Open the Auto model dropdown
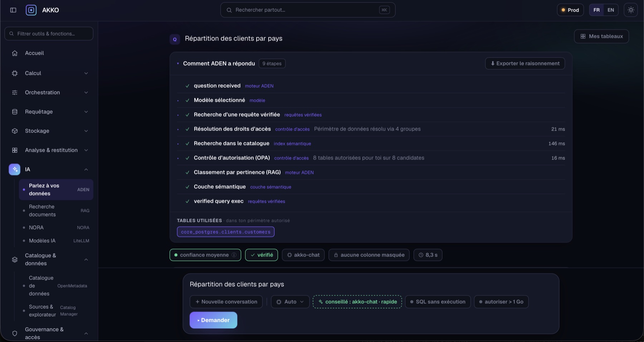 pyautogui.click(x=290, y=302)
